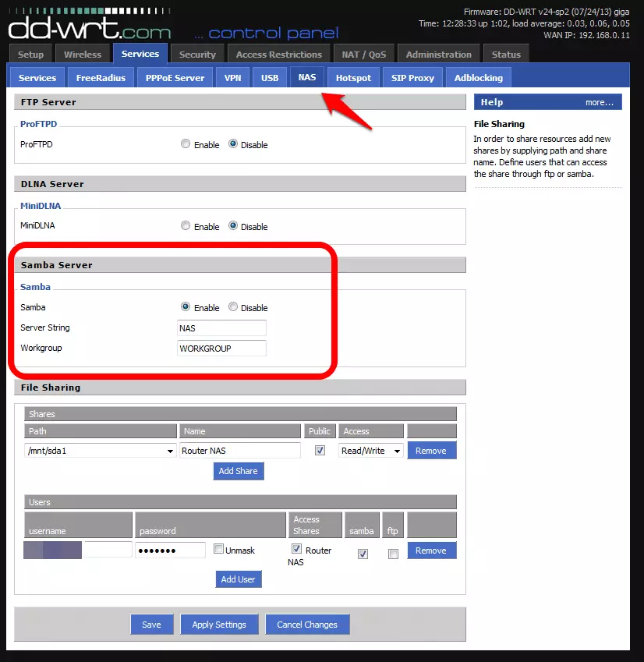Open the Hotspot sub-tab
This screenshot has height=662, width=644.
(x=353, y=78)
